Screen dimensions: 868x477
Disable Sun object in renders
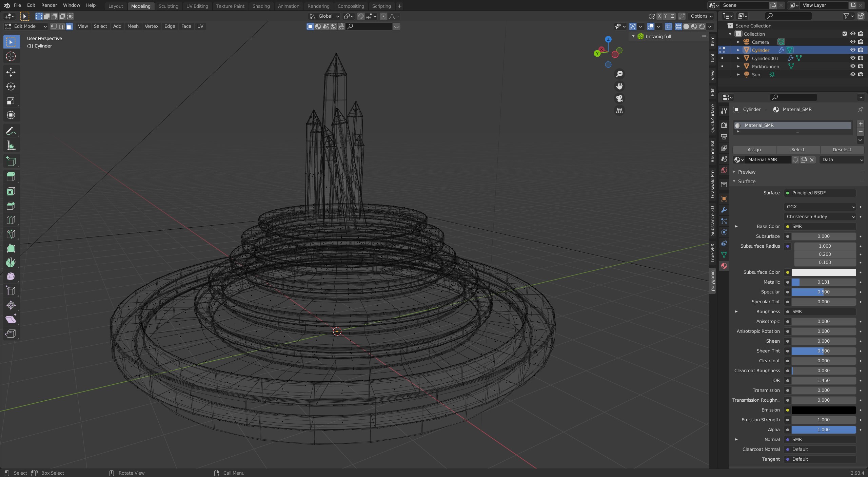861,75
